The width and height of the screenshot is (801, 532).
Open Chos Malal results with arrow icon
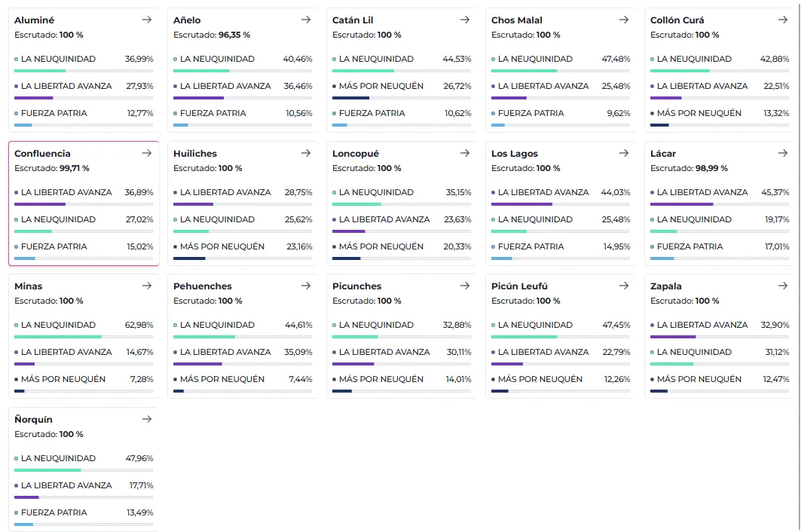click(x=624, y=20)
